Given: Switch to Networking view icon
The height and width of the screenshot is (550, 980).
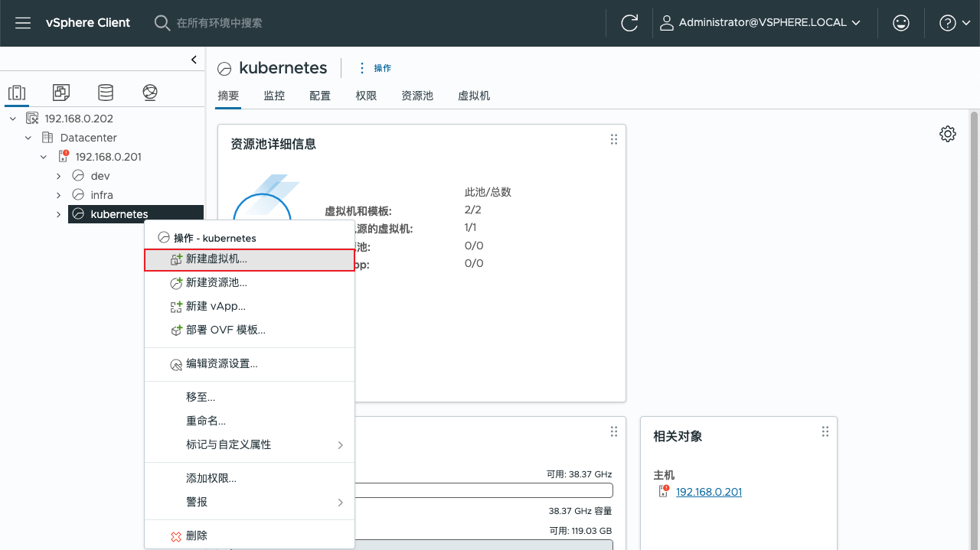Looking at the screenshot, I should pyautogui.click(x=150, y=93).
